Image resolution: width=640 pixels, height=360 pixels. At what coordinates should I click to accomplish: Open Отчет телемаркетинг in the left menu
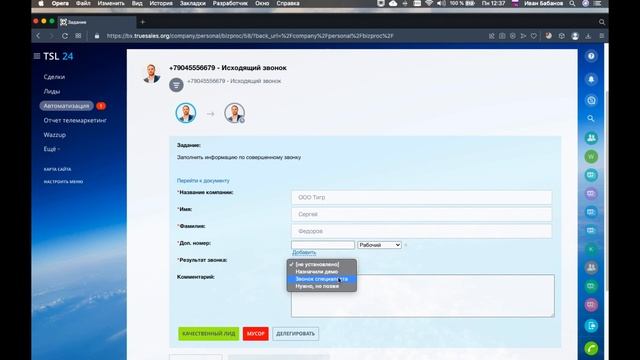click(x=75, y=120)
